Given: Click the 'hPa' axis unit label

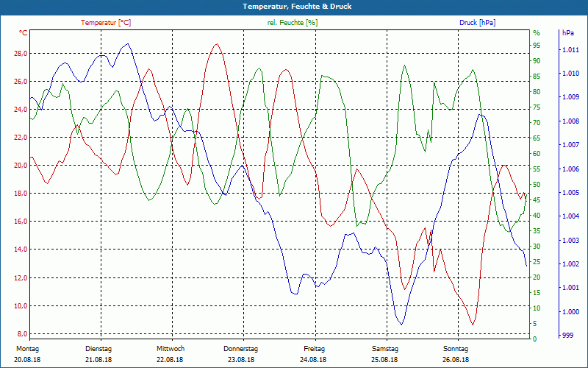Looking at the screenshot, I should 568,33.
